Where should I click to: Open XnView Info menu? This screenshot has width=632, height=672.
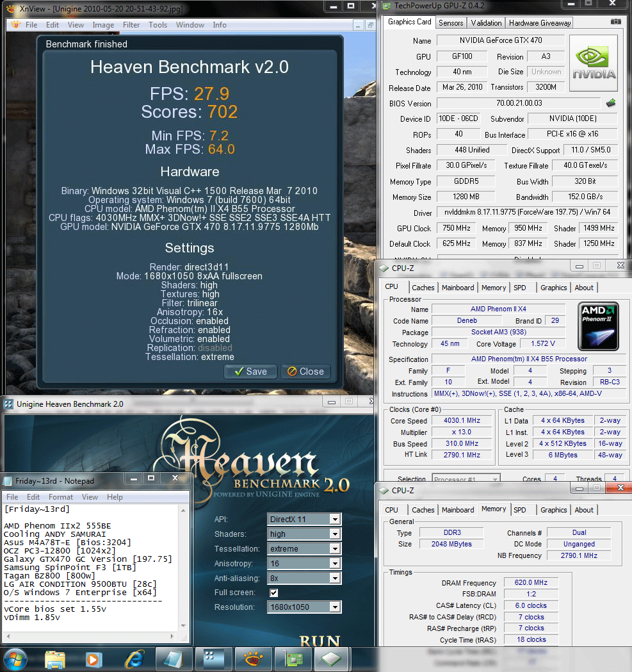coord(220,25)
